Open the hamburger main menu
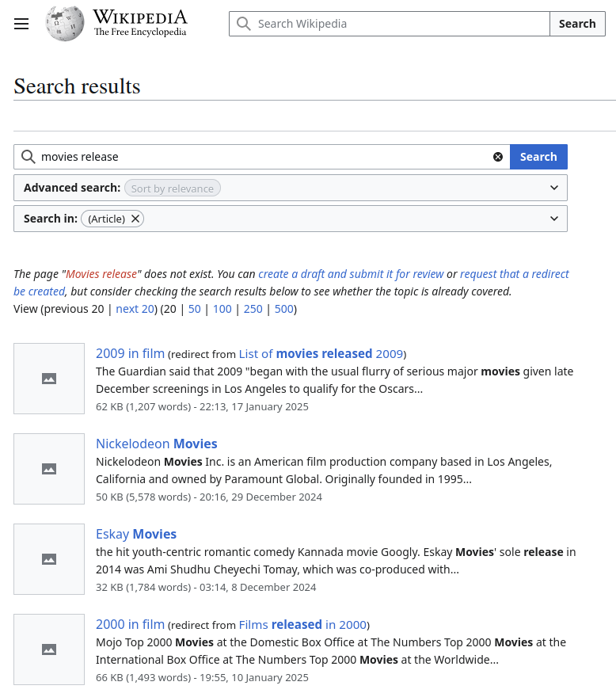 [21, 24]
